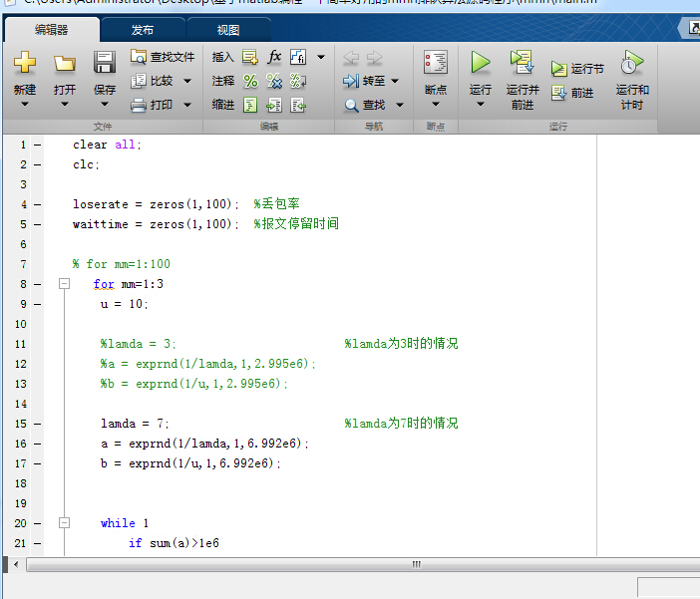Set breakpoint at line 21 dash
700x599 pixels.
click(38, 543)
